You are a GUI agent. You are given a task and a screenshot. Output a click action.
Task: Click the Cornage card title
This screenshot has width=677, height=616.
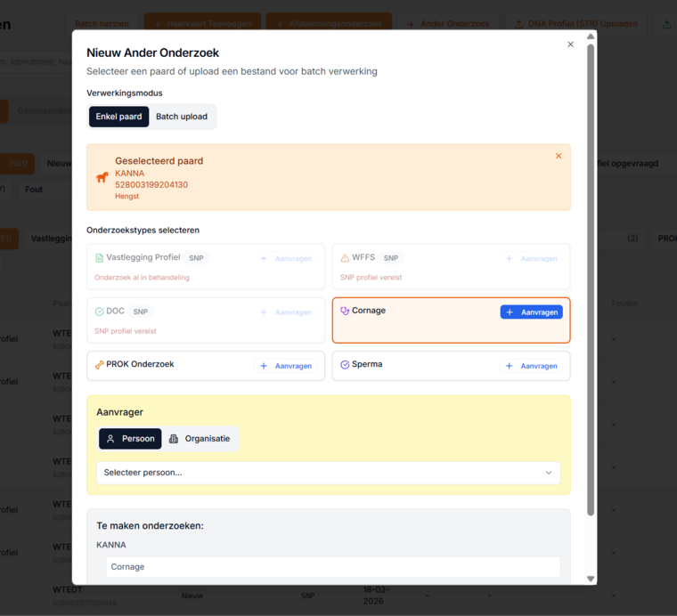pos(369,311)
